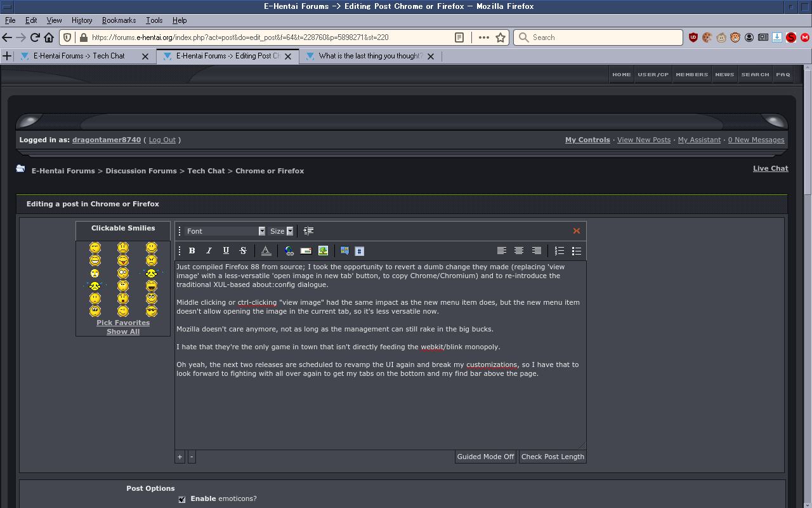
Task: Align text right in the editor
Action: point(537,251)
